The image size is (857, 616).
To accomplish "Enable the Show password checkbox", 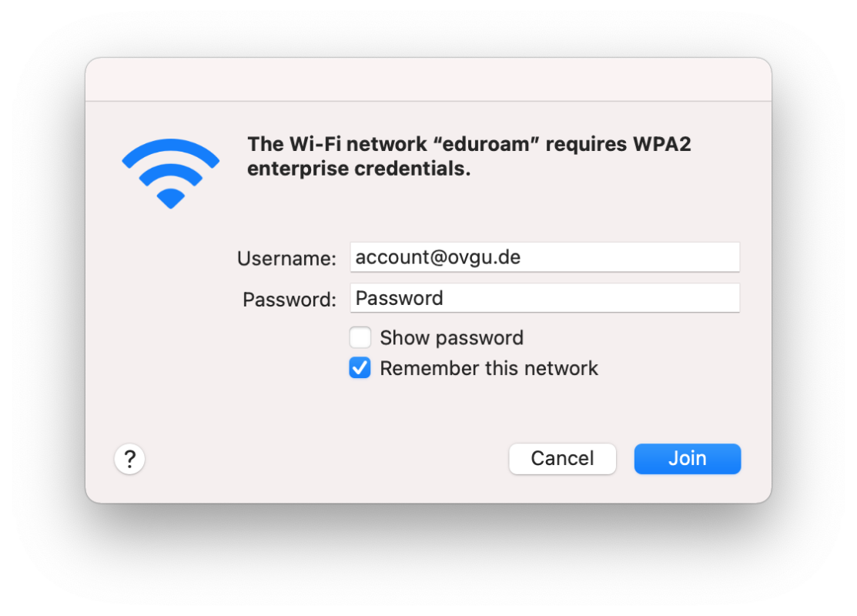I will [x=360, y=338].
